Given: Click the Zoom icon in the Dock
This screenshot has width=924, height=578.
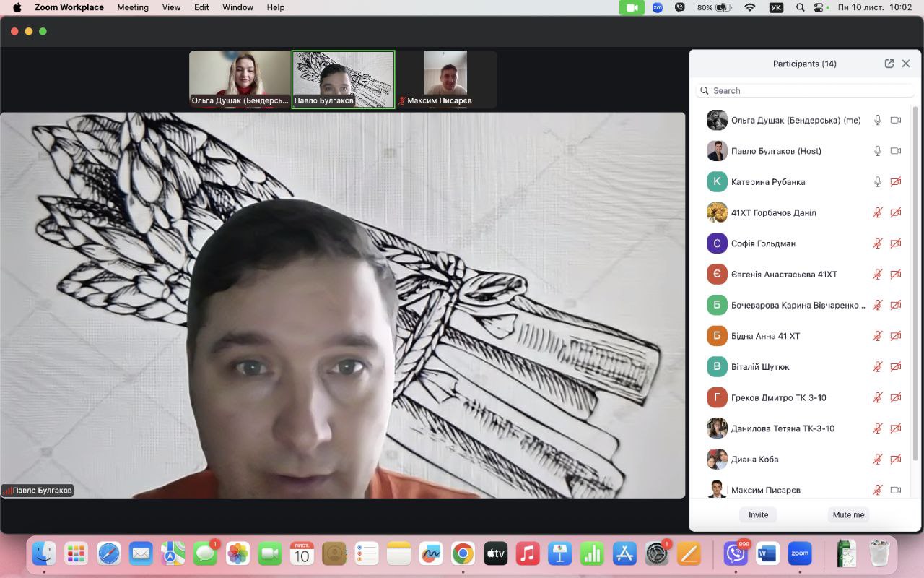Looking at the screenshot, I should click(x=800, y=554).
